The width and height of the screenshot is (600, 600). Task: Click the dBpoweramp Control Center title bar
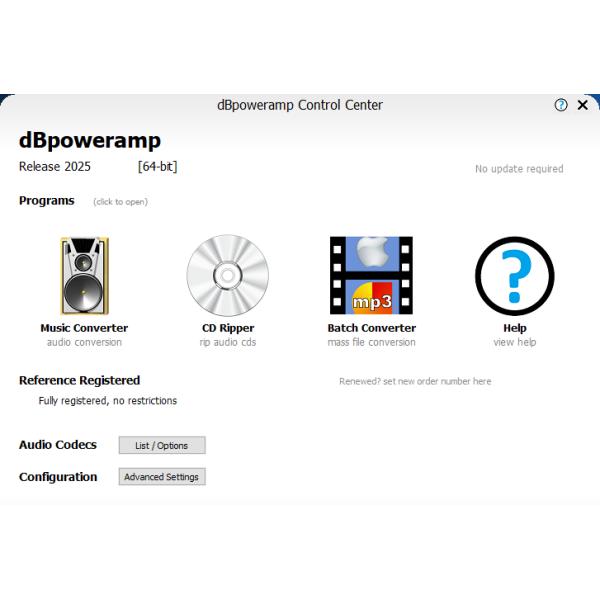point(300,105)
